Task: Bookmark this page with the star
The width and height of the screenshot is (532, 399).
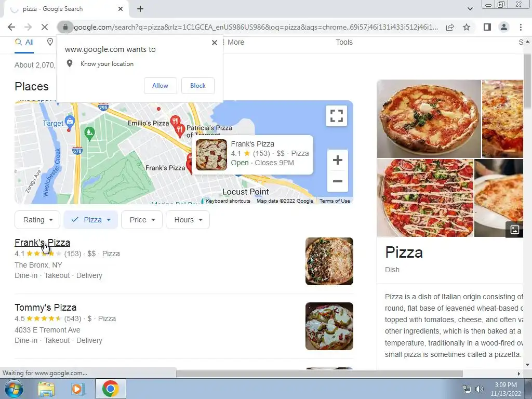Action: [x=467, y=27]
